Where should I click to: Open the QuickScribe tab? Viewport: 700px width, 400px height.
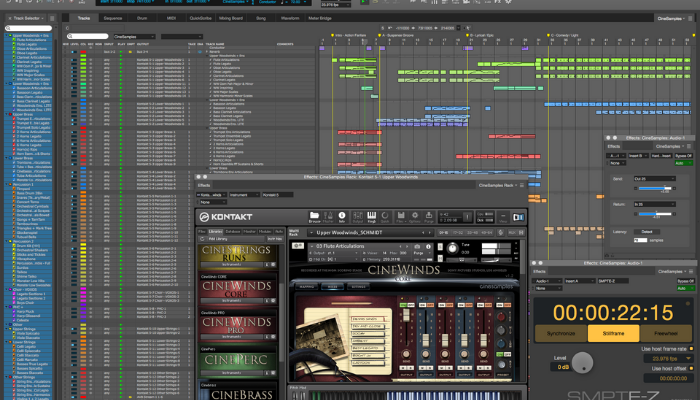coord(200,18)
